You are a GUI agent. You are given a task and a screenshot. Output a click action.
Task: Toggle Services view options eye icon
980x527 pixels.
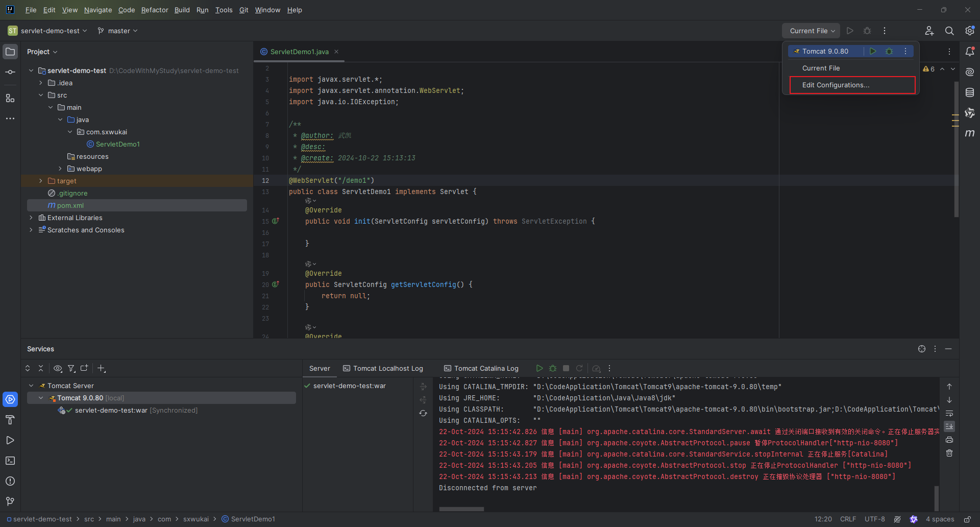[x=58, y=368]
